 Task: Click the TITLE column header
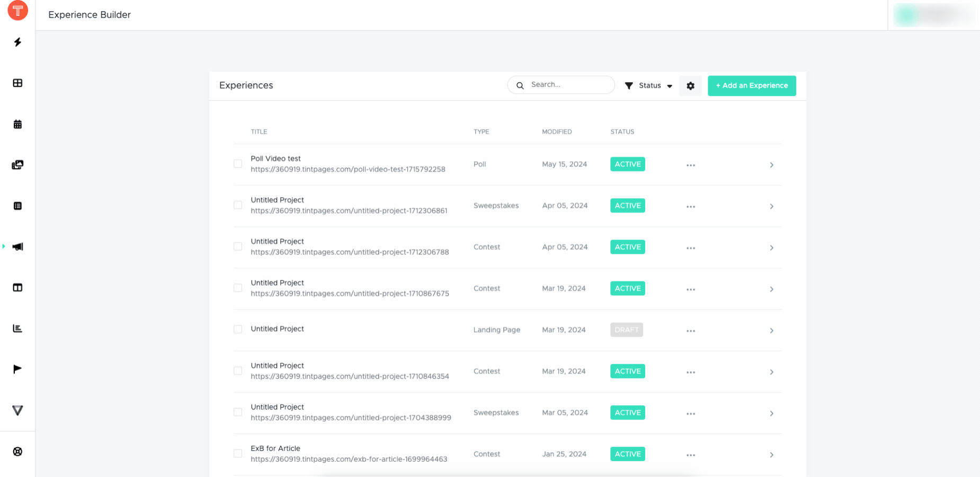(x=259, y=131)
